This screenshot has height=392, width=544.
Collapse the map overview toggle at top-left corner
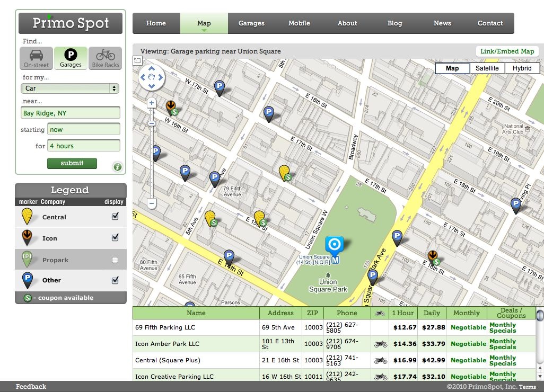(x=137, y=61)
